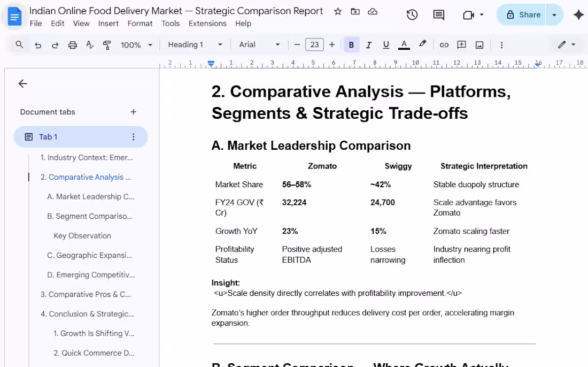
Task: Redo the last action
Action: pyautogui.click(x=55, y=45)
